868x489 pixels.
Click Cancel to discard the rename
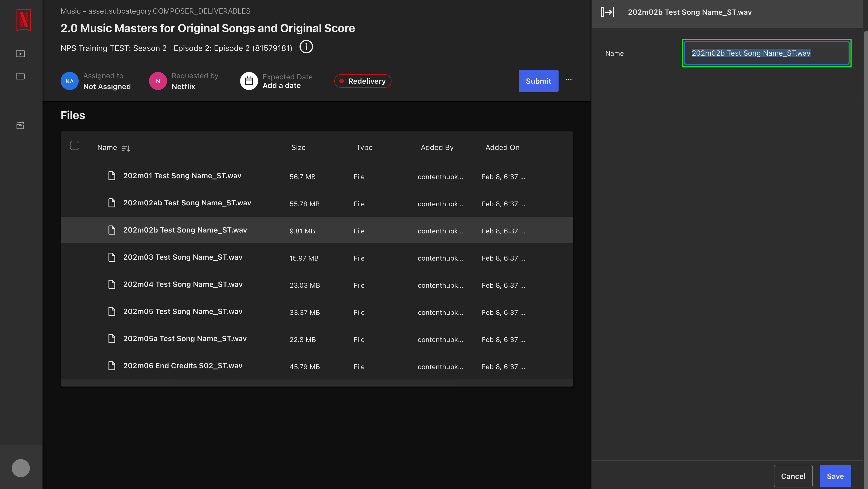pos(793,476)
